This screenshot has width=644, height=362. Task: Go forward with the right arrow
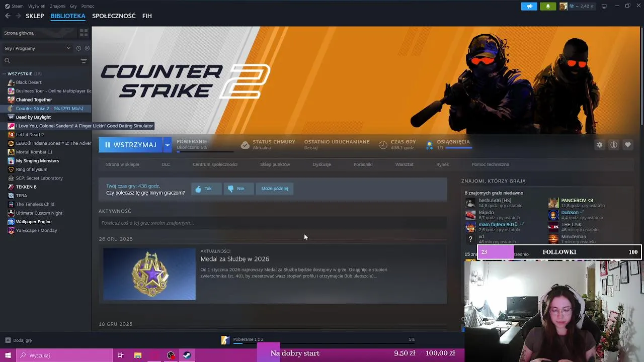(x=19, y=16)
